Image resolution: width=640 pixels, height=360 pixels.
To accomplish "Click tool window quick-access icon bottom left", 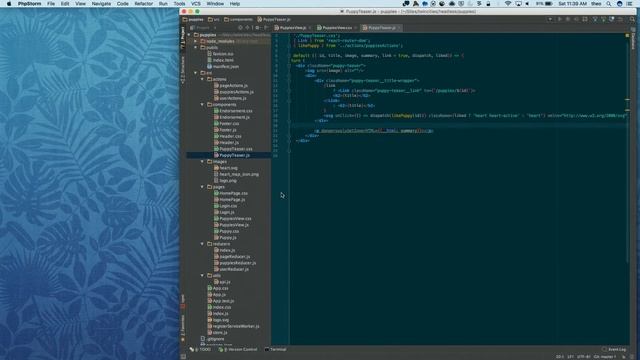I will point(183,357).
